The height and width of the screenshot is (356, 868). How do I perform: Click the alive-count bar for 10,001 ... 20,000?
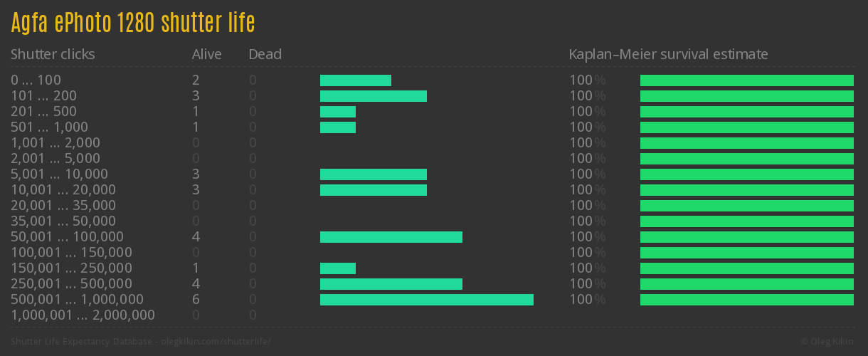[373, 190]
